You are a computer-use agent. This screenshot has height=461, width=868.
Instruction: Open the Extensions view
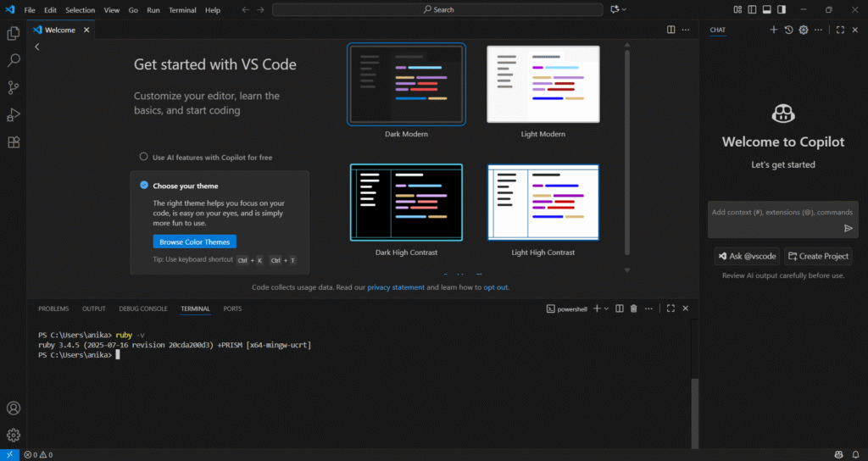tap(14, 142)
